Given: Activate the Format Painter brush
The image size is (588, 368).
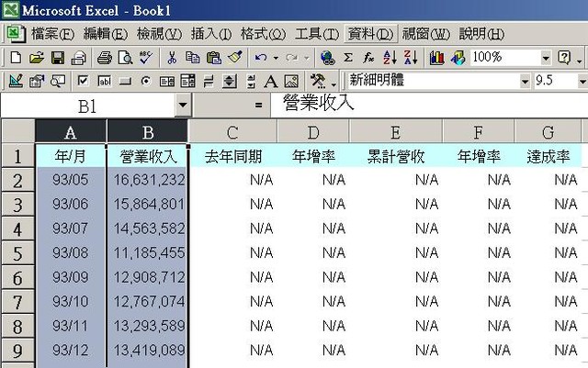Looking at the screenshot, I should point(235,58).
